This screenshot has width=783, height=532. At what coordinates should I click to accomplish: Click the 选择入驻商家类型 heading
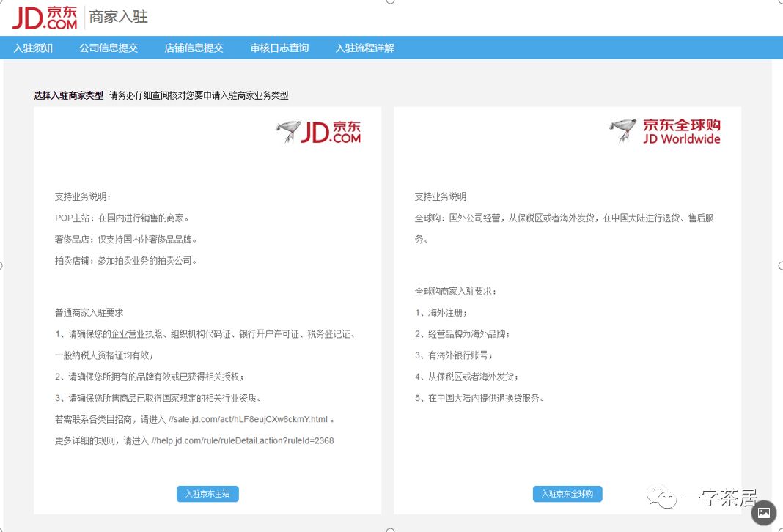[x=68, y=95]
